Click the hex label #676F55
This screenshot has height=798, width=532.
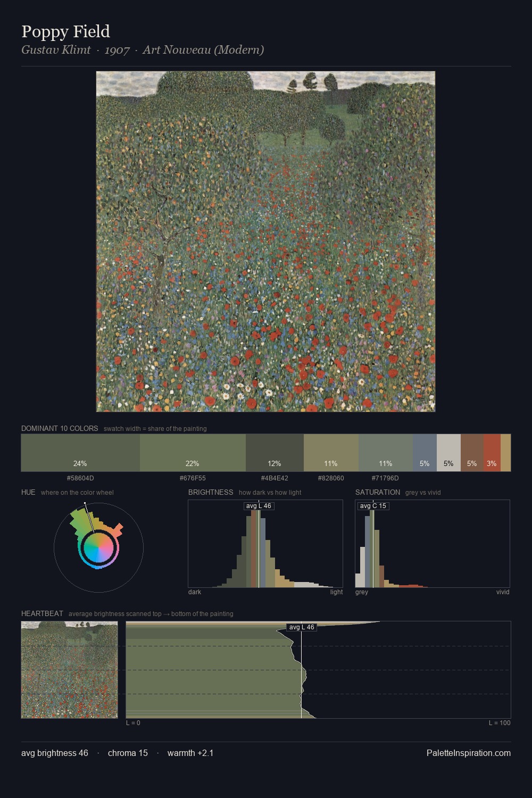click(x=193, y=478)
